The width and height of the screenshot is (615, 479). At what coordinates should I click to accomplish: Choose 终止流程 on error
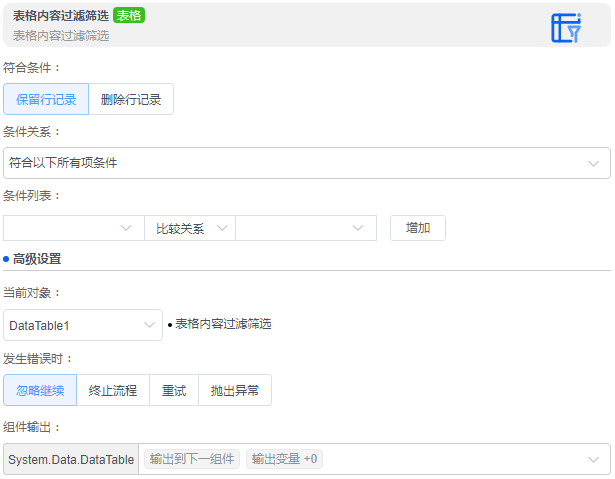coord(113,390)
